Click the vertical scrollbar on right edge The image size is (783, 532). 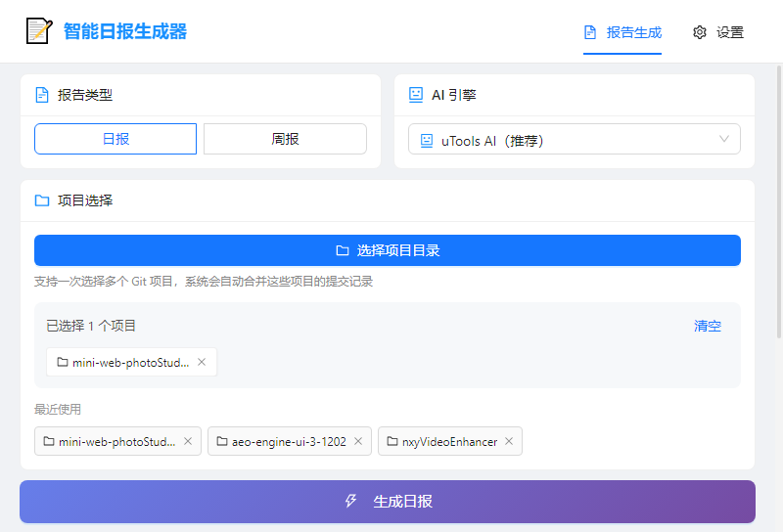pyautogui.click(x=778, y=196)
